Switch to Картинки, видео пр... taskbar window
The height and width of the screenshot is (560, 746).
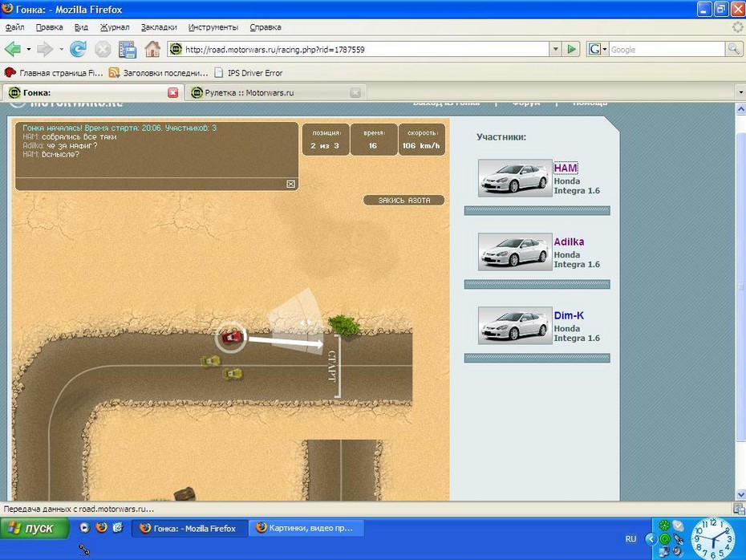(x=306, y=528)
